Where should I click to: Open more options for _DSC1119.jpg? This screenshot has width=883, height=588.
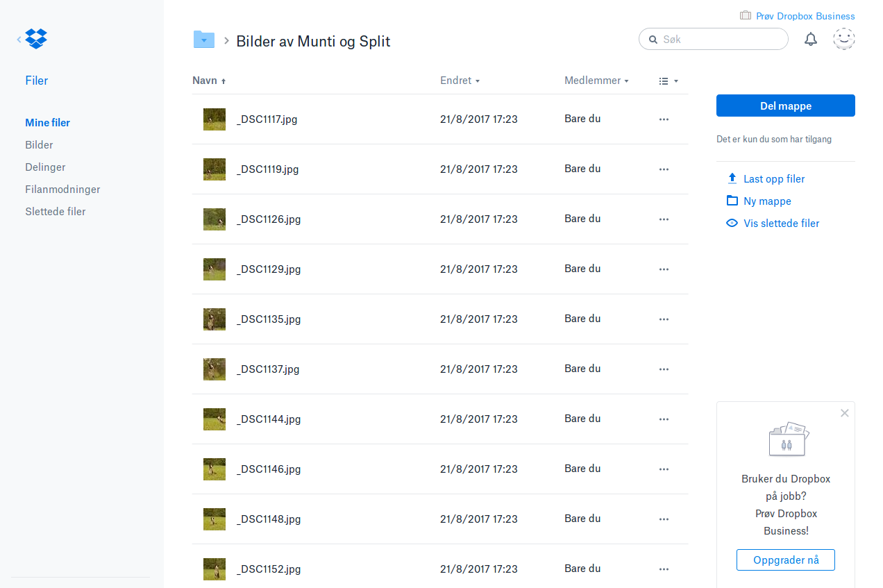point(664,169)
